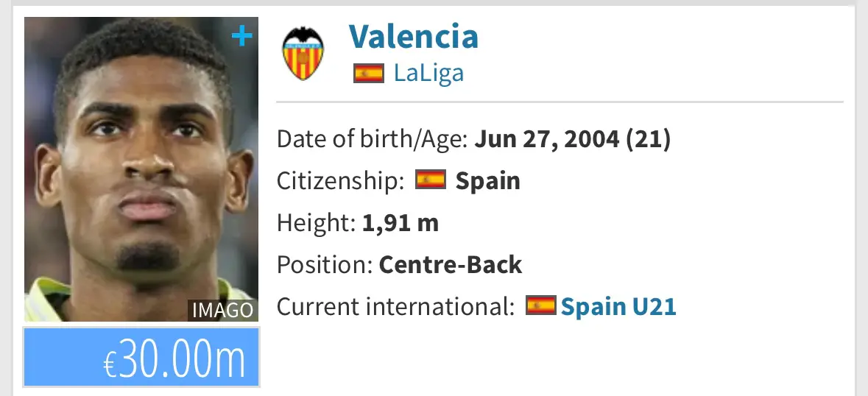Click the Citizenship label

[341, 181]
